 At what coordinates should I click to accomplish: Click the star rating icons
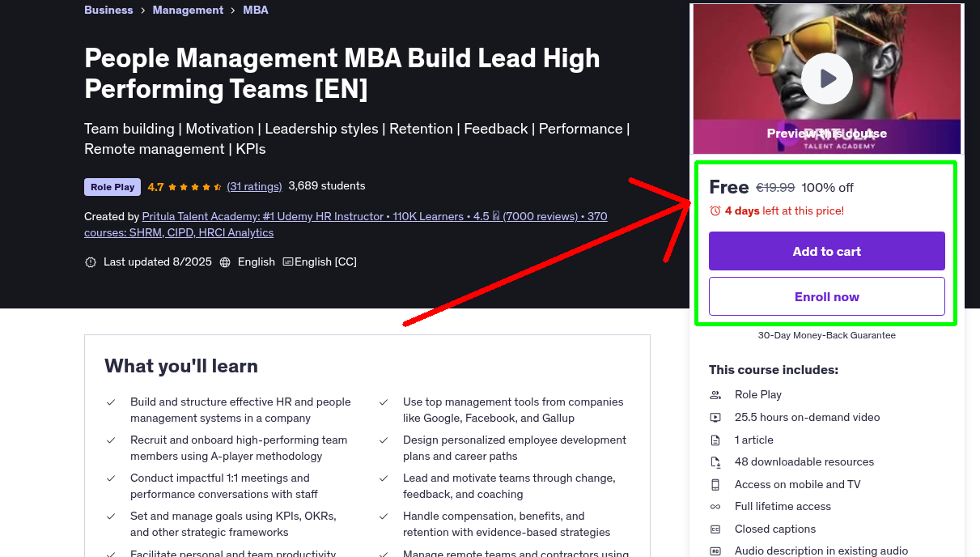[x=195, y=187]
